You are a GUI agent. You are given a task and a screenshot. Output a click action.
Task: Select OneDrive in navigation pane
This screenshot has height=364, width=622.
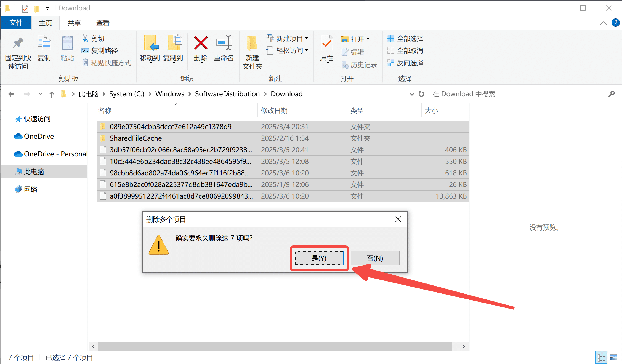coord(34,136)
